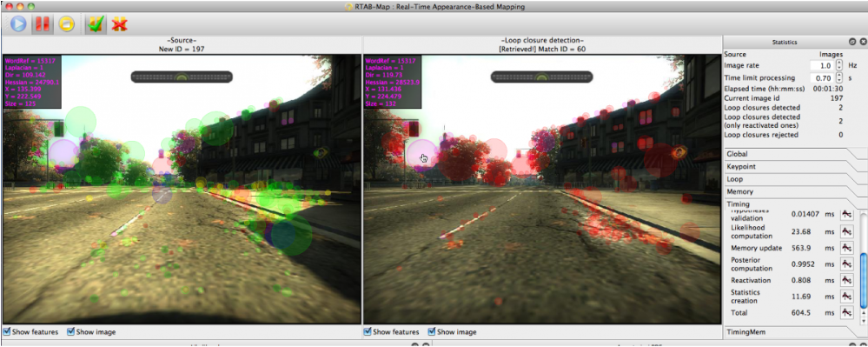Uncheck Show features under Loop closure view
Screen dimensions: 868x347
392,332
